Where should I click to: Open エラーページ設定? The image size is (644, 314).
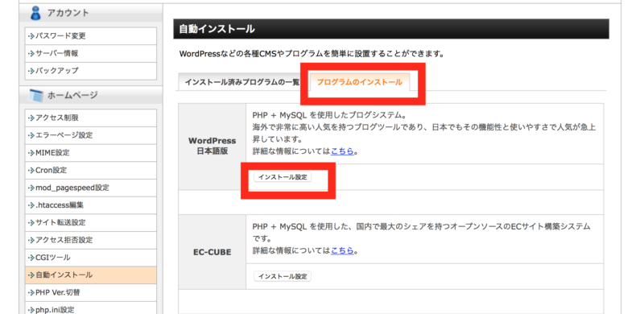90,135
